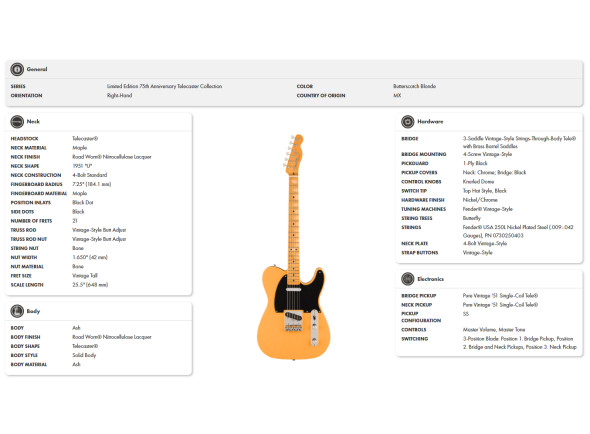Click the Hardware section icon
Image resolution: width=590 pixels, height=434 pixels.
click(408, 122)
